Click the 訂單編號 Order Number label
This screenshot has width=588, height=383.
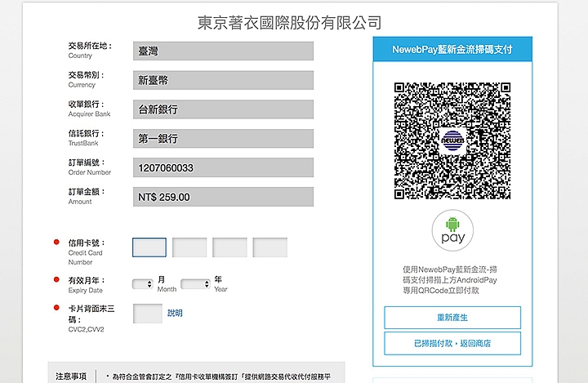[90, 167]
